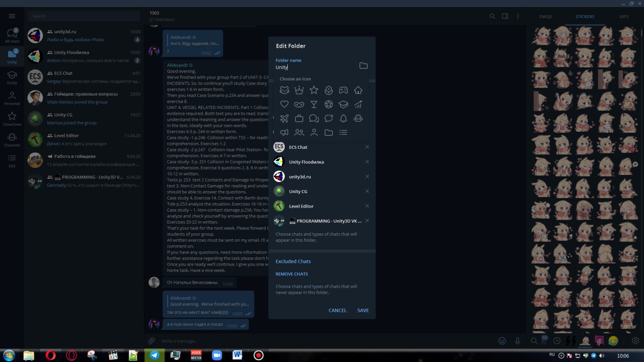The height and width of the screenshot is (362, 644).
Task: Choose the mask folder icon
Action: (299, 105)
